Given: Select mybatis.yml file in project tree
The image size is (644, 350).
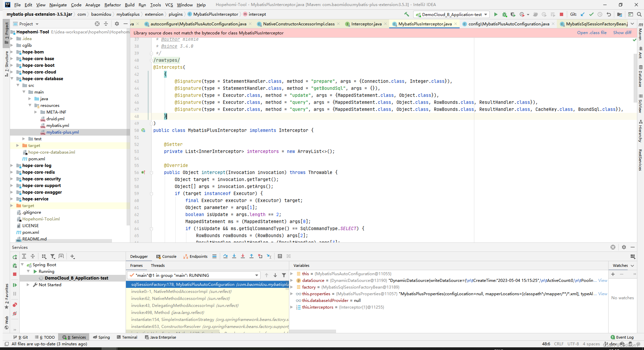Looking at the screenshot, I should tap(57, 125).
